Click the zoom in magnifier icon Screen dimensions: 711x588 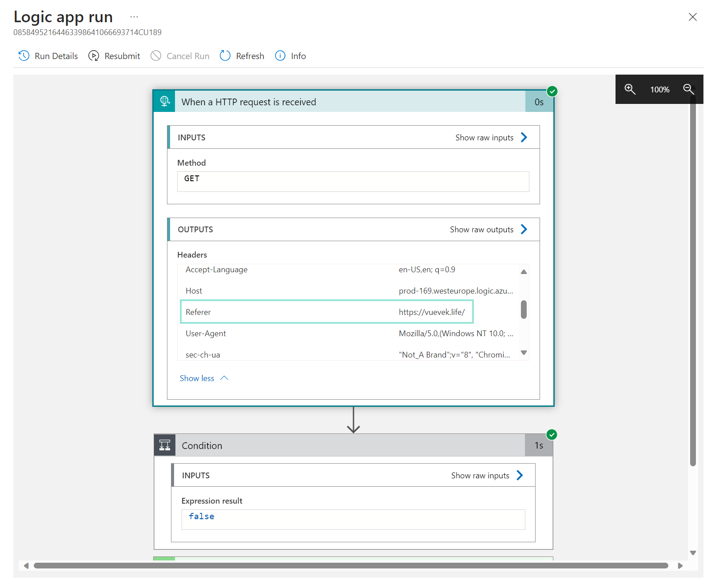630,89
